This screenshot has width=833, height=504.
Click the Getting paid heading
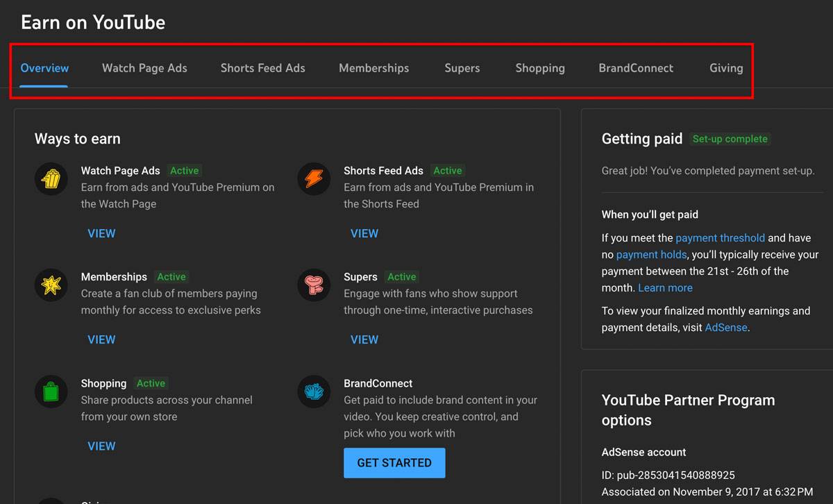[x=642, y=139]
